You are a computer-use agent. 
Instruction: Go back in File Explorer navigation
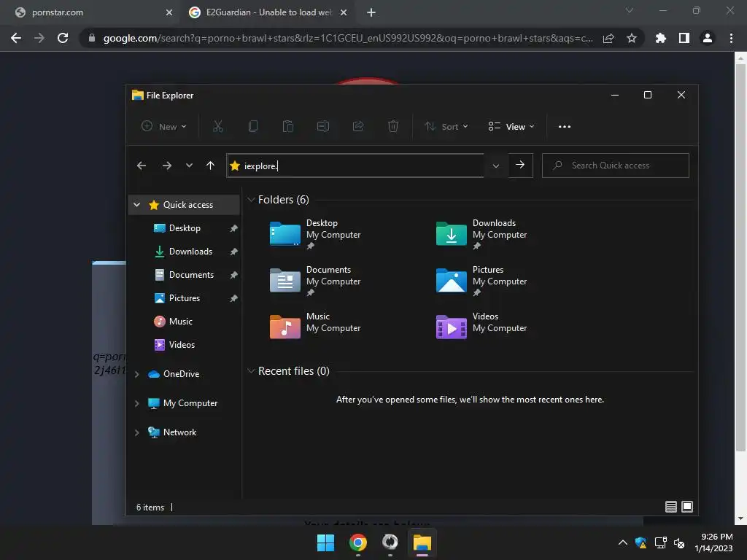(142, 166)
